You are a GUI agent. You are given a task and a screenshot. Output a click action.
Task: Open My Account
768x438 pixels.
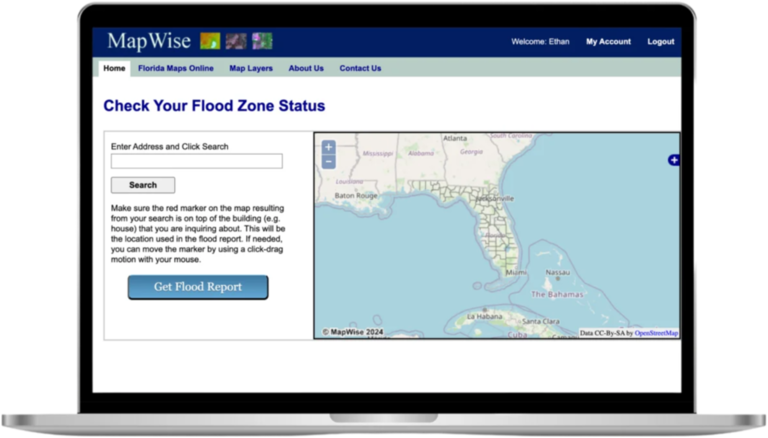tap(608, 42)
